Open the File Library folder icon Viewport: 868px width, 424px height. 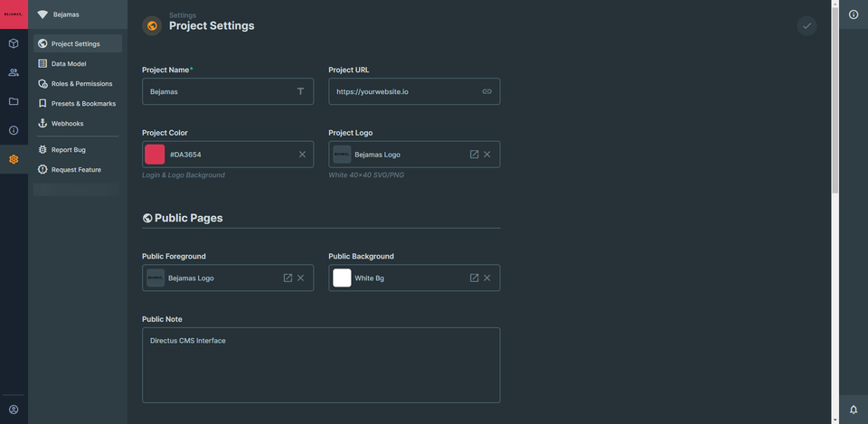click(x=14, y=101)
